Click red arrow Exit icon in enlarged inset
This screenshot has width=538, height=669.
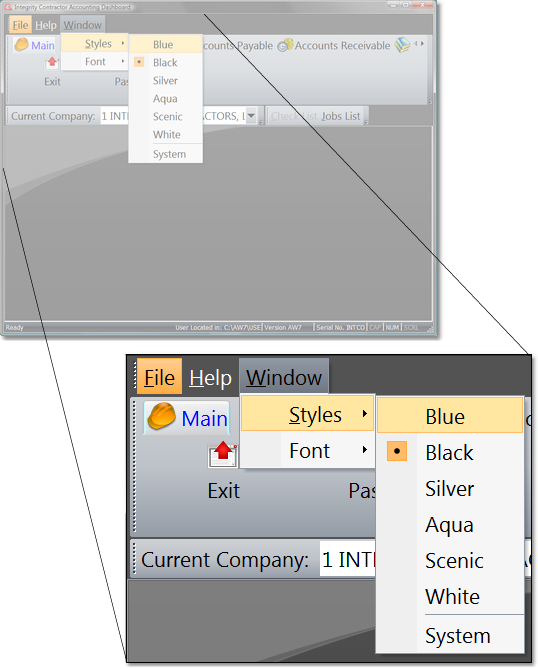coord(223,454)
